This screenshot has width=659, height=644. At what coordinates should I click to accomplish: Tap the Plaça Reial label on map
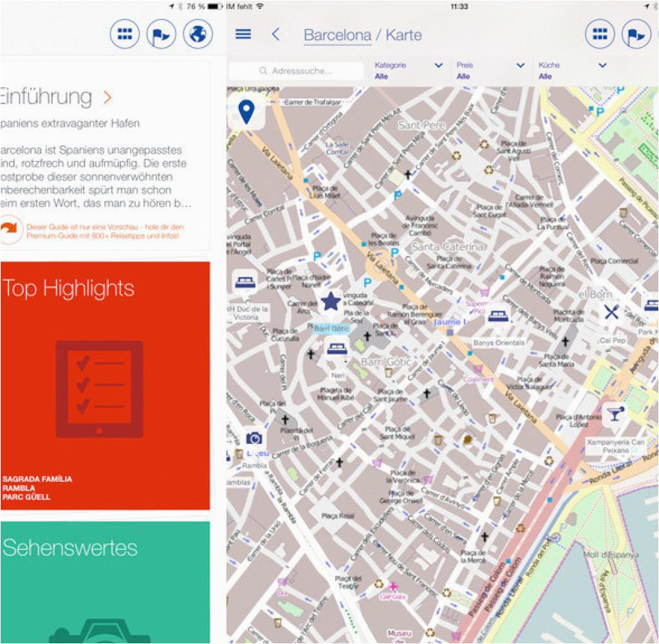click(x=337, y=516)
